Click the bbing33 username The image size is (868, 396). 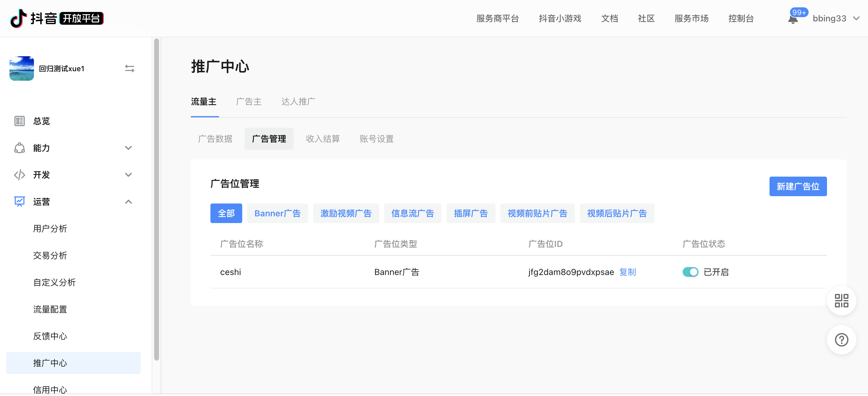(x=829, y=19)
